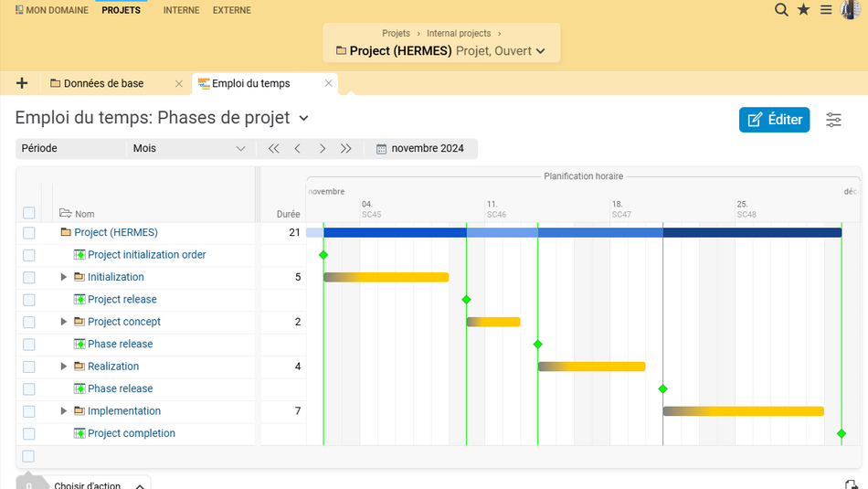Open the Mois period dropdown
Image resolution: width=868 pixels, height=489 pixels.
(x=190, y=148)
